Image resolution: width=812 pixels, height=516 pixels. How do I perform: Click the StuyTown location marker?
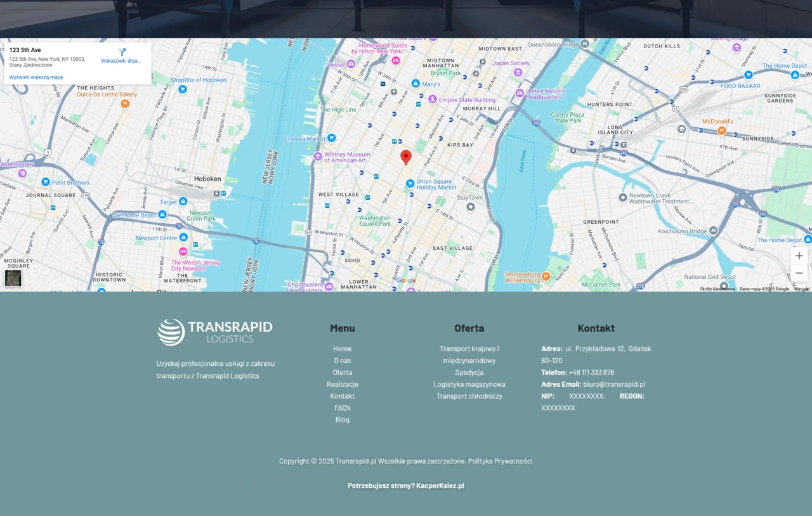pos(471,207)
